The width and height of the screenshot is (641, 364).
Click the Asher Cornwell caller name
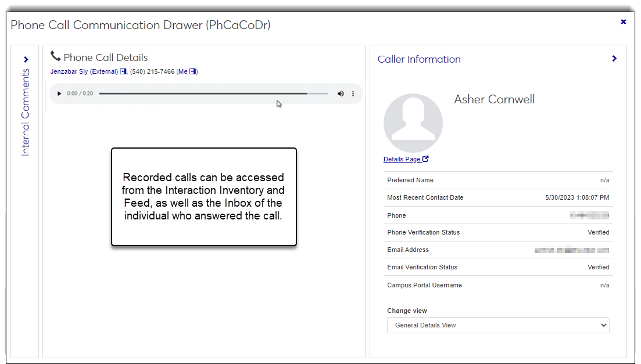tap(494, 99)
